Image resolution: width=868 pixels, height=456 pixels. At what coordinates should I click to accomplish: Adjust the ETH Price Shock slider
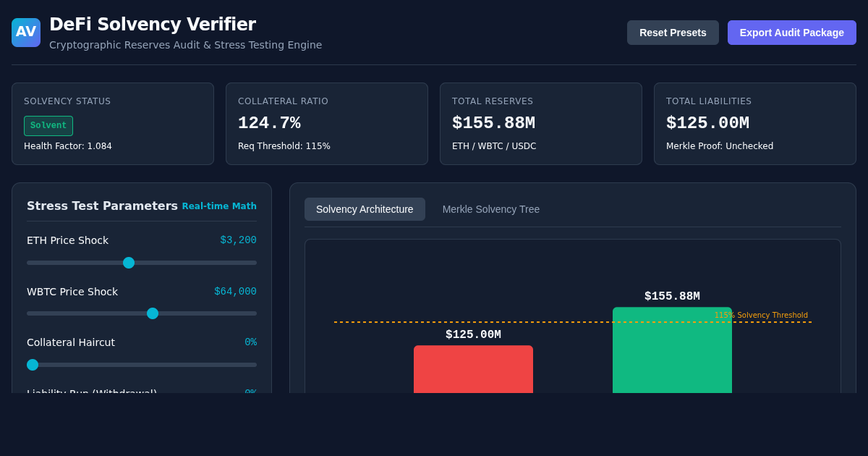(142, 263)
